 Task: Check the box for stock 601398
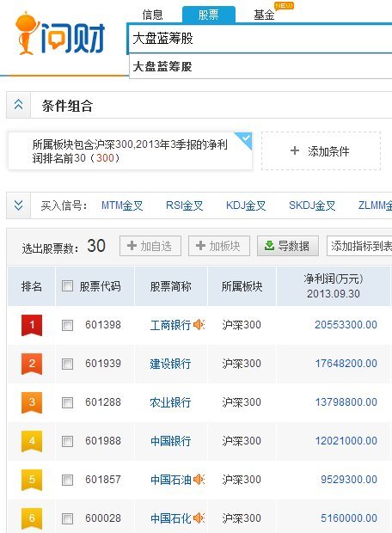(x=67, y=325)
